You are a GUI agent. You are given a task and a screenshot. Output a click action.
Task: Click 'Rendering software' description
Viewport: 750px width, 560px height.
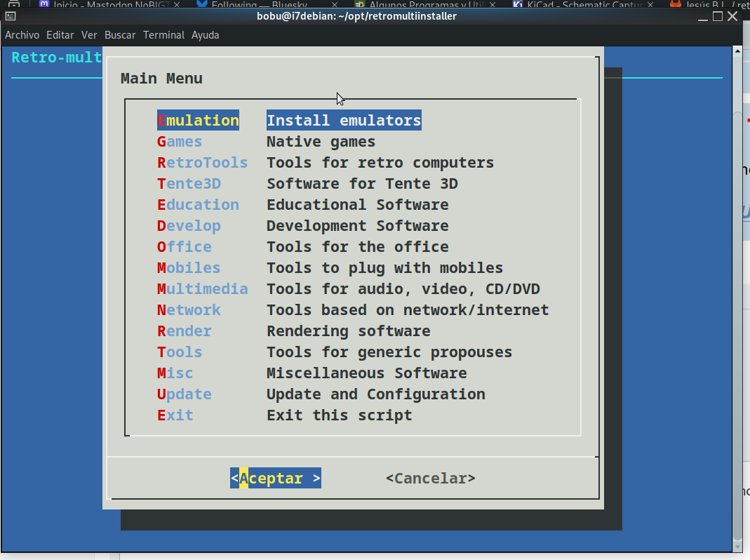[349, 331]
